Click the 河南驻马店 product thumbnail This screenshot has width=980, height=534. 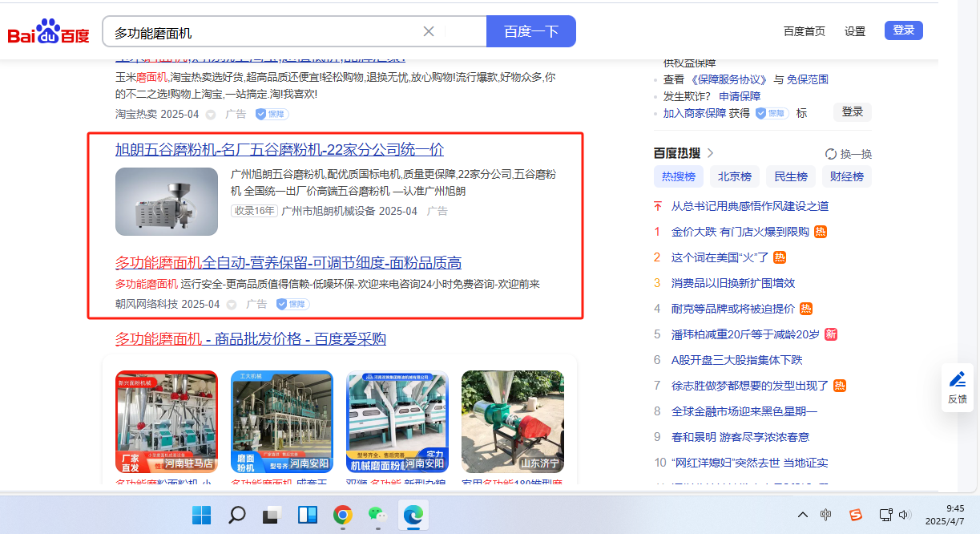167,422
